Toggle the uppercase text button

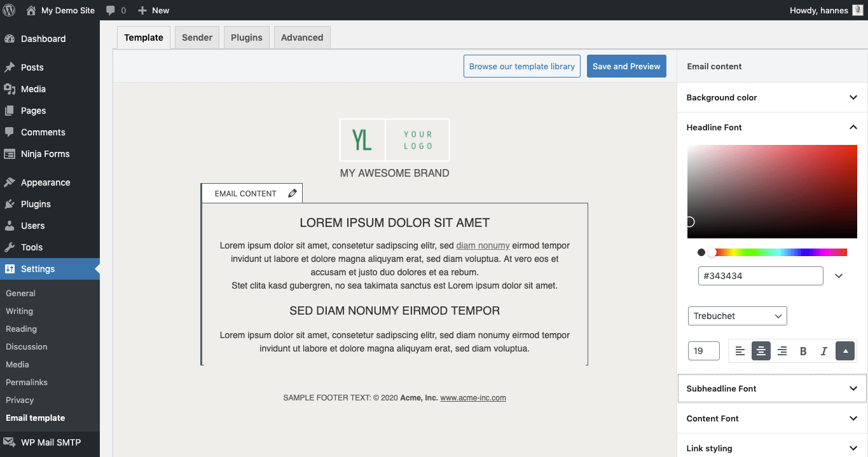pos(845,351)
